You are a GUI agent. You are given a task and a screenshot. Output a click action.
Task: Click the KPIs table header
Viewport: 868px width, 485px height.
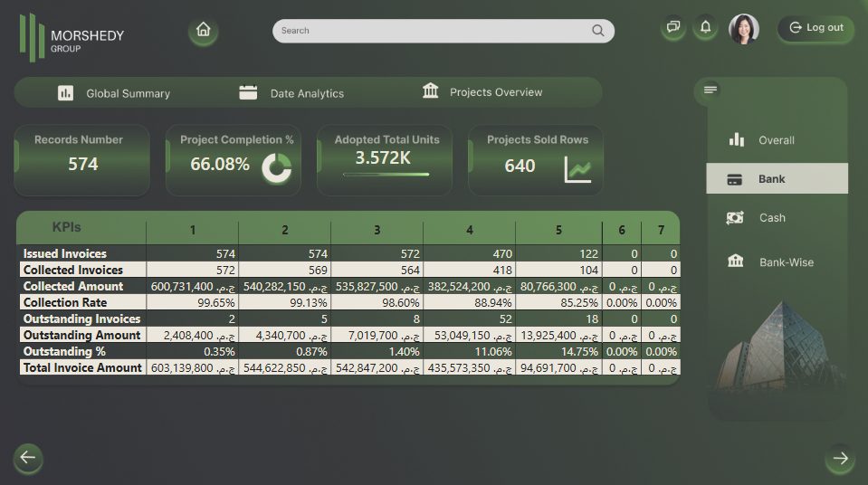click(66, 227)
